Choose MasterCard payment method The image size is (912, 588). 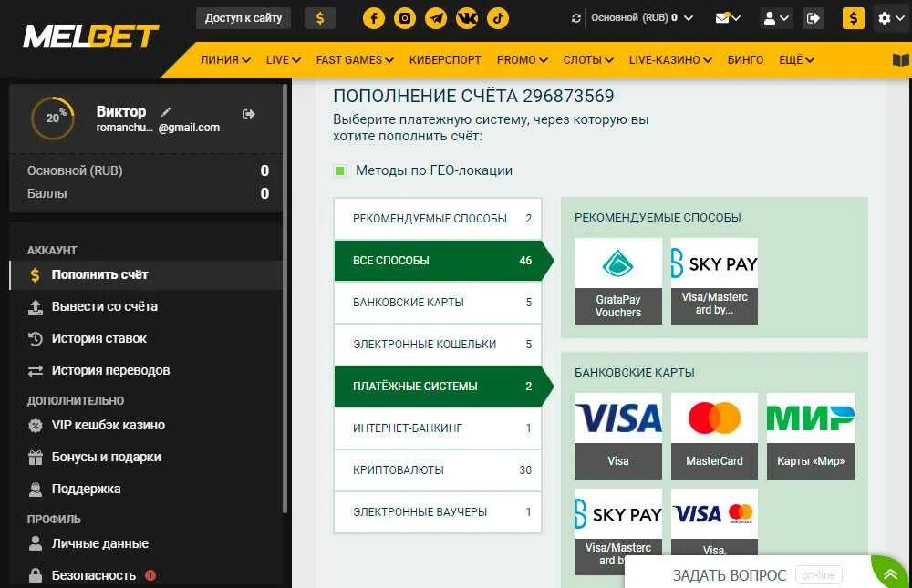coord(714,436)
